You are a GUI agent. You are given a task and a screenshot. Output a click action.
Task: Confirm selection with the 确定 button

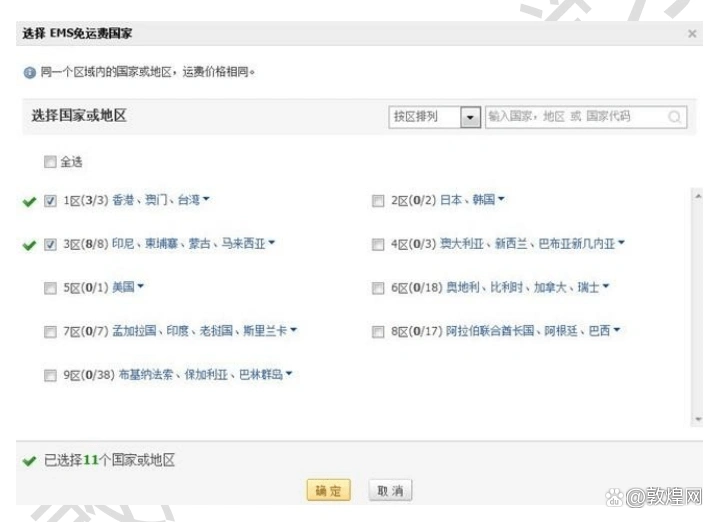tap(328, 490)
